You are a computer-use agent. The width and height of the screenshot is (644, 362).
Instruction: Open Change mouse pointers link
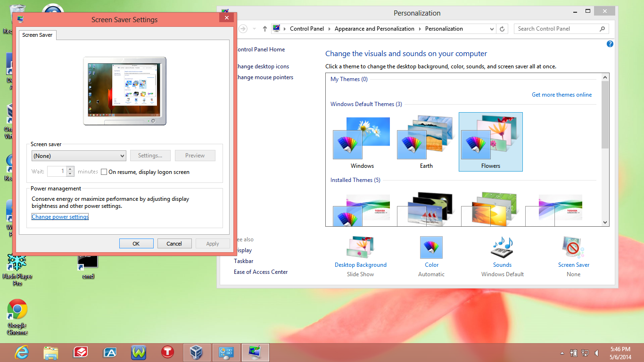[264, 77]
